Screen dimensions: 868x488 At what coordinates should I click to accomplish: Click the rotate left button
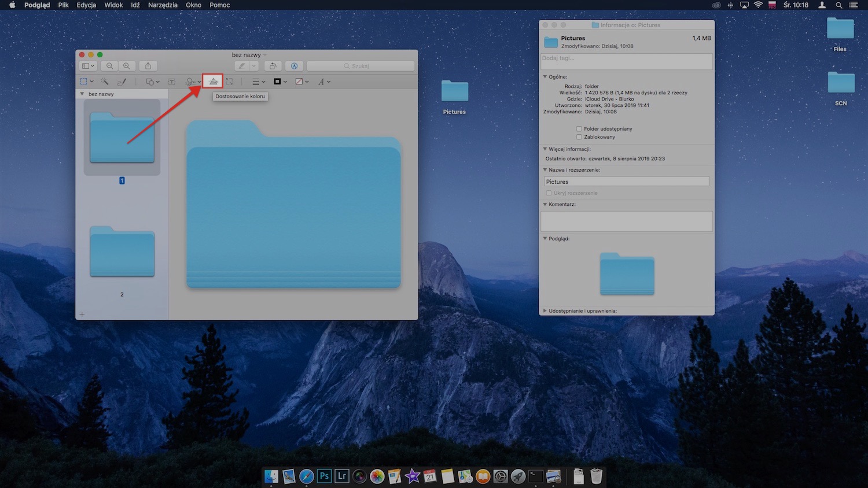273,65
